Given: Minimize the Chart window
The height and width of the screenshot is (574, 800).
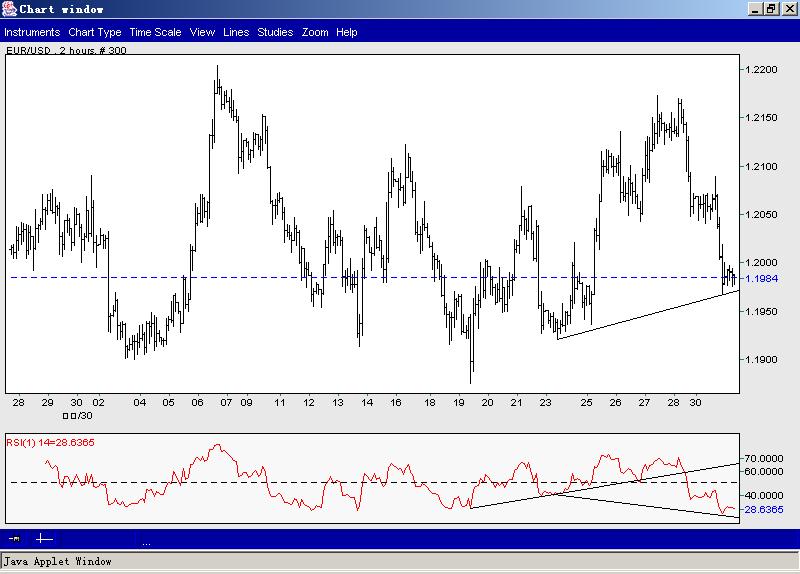Looking at the screenshot, I should tap(756, 9).
